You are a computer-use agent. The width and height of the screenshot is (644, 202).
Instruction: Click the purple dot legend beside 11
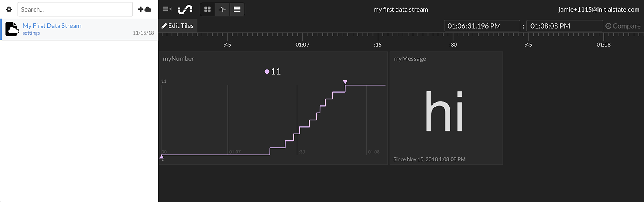(267, 72)
